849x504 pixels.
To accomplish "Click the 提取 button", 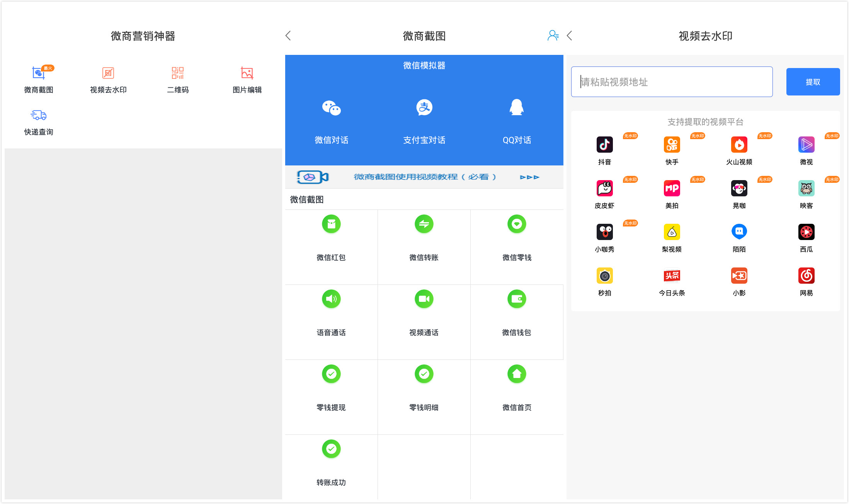I will pos(813,82).
